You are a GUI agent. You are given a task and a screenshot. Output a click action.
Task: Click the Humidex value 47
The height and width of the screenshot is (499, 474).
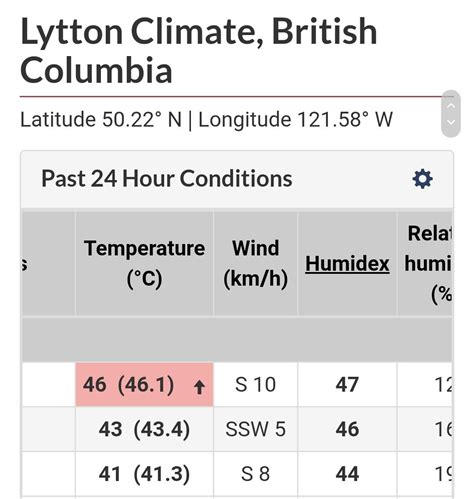click(347, 384)
